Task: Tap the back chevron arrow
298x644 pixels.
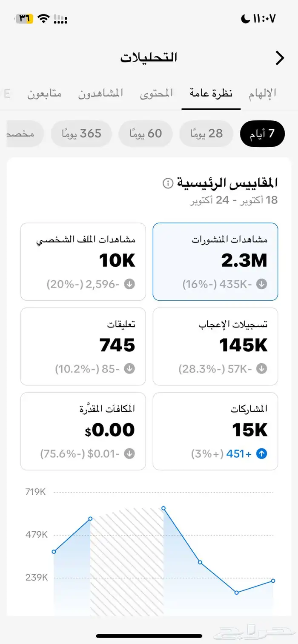Action: [x=279, y=58]
